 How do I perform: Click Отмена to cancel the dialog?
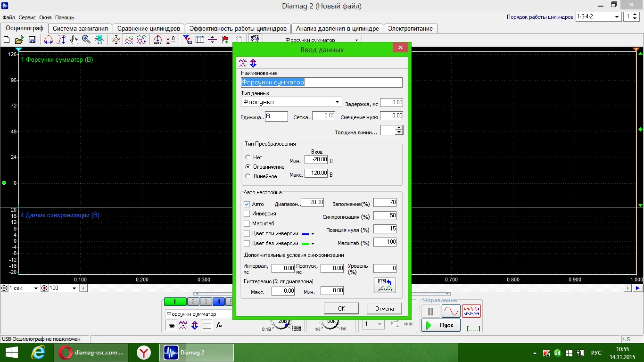tap(385, 308)
